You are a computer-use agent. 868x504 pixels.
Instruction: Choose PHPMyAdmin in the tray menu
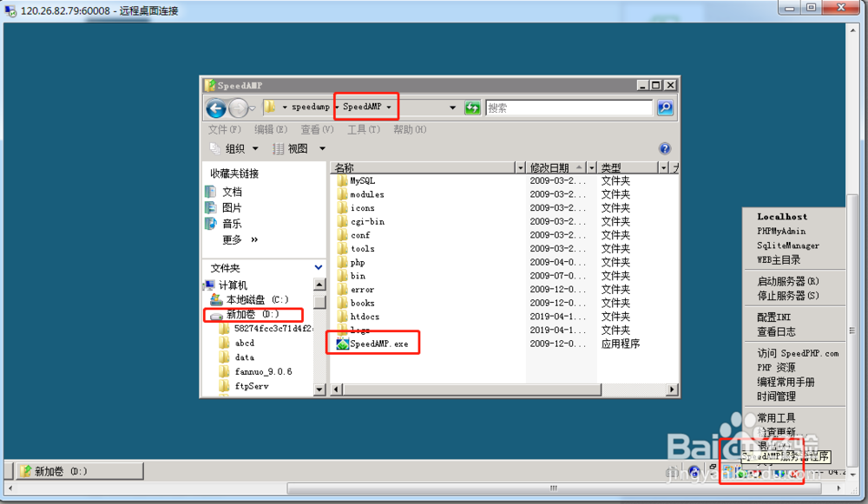click(781, 232)
